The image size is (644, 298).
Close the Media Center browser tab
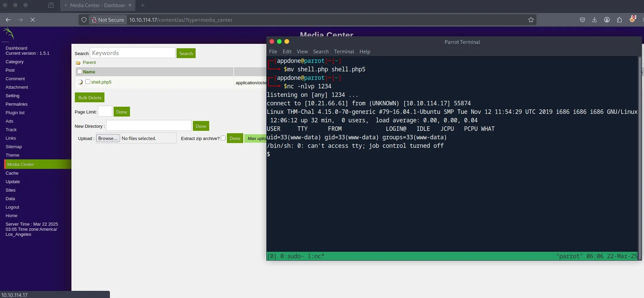click(x=130, y=5)
